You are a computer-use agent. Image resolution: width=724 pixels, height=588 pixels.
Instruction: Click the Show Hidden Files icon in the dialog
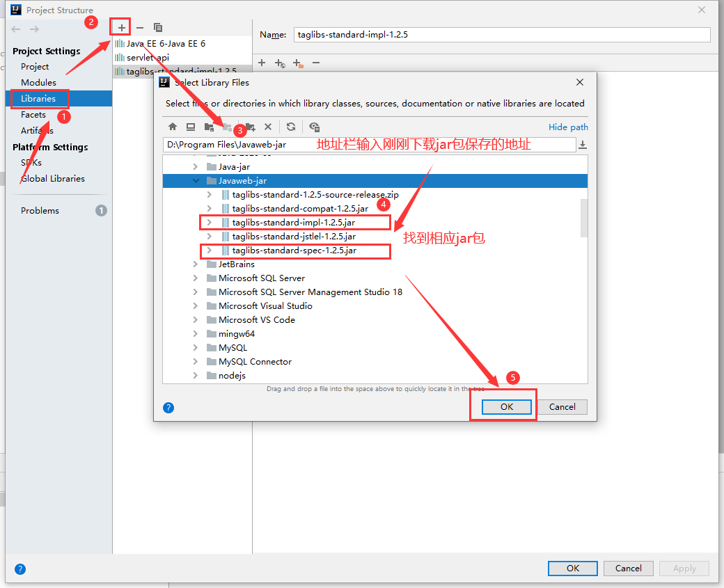(314, 127)
